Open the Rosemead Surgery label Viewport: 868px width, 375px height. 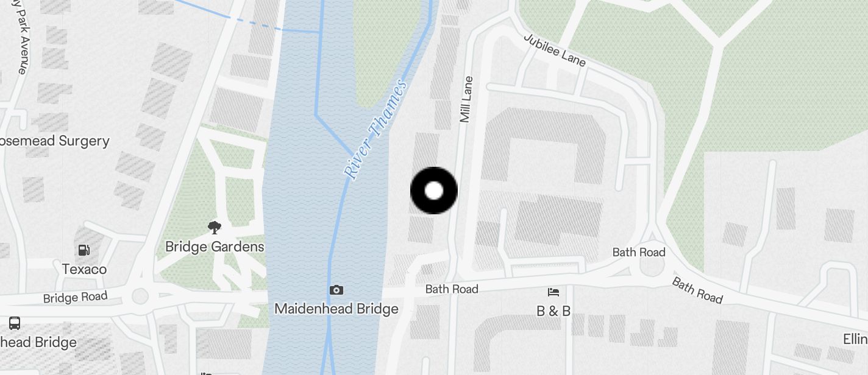pos(55,141)
